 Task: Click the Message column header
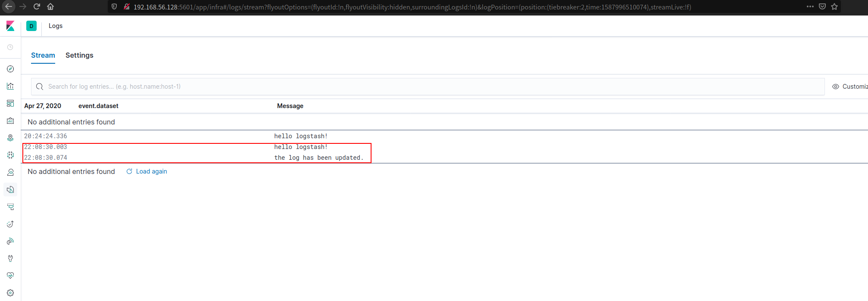coord(290,106)
